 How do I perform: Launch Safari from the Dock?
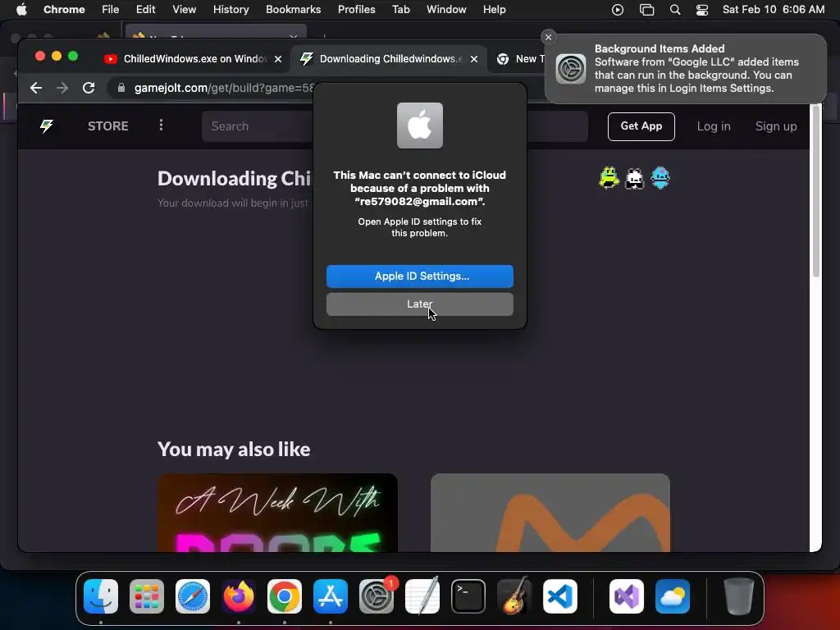(x=193, y=596)
